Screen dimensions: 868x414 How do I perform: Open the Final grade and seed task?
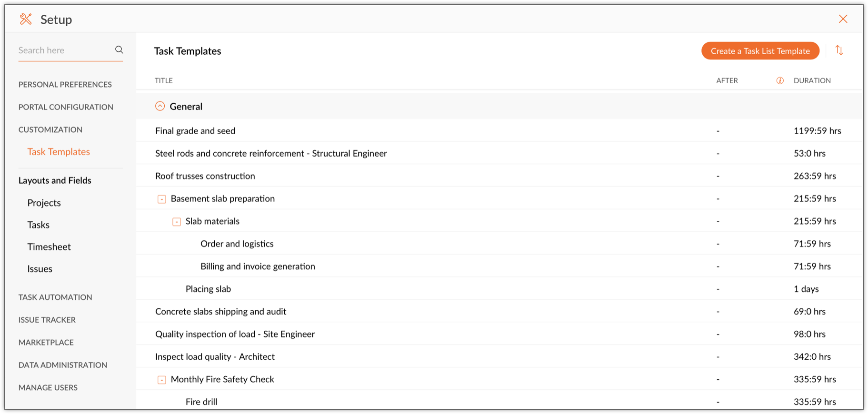(x=195, y=131)
